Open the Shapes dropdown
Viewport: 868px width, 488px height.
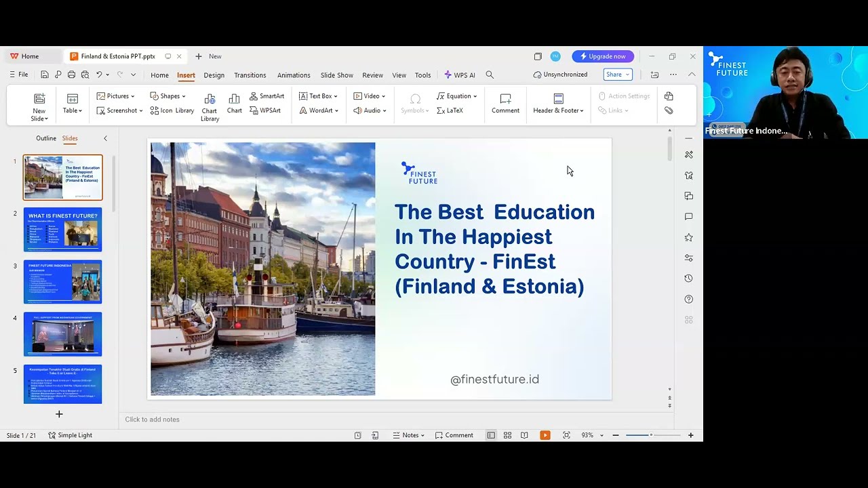[x=167, y=96]
